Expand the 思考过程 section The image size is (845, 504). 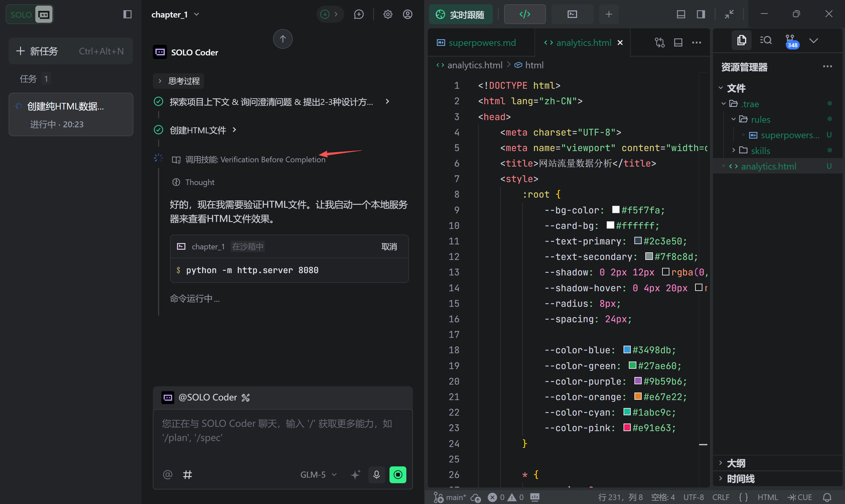point(178,81)
